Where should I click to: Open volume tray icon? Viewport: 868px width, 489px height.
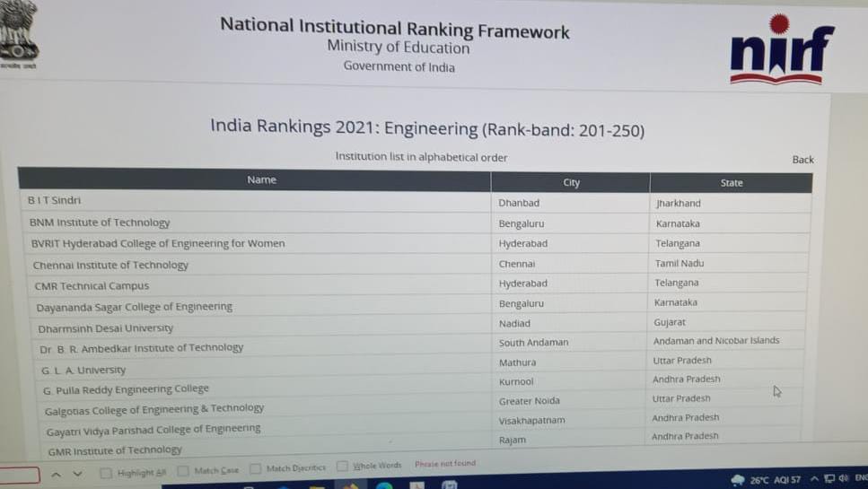[x=843, y=478]
